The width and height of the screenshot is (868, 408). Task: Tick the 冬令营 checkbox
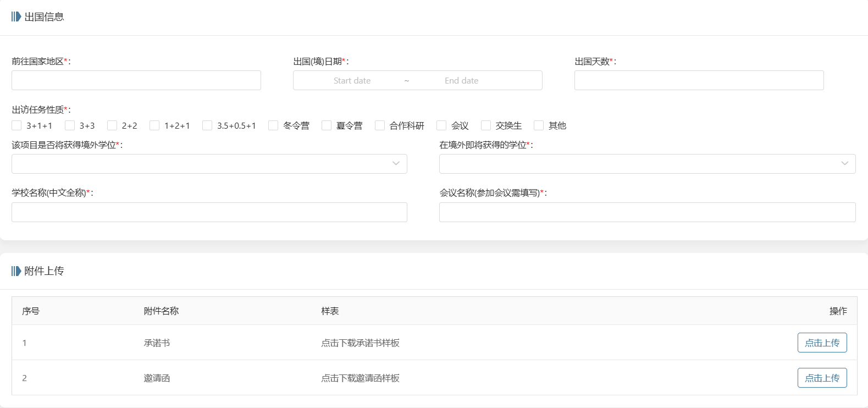[273, 125]
